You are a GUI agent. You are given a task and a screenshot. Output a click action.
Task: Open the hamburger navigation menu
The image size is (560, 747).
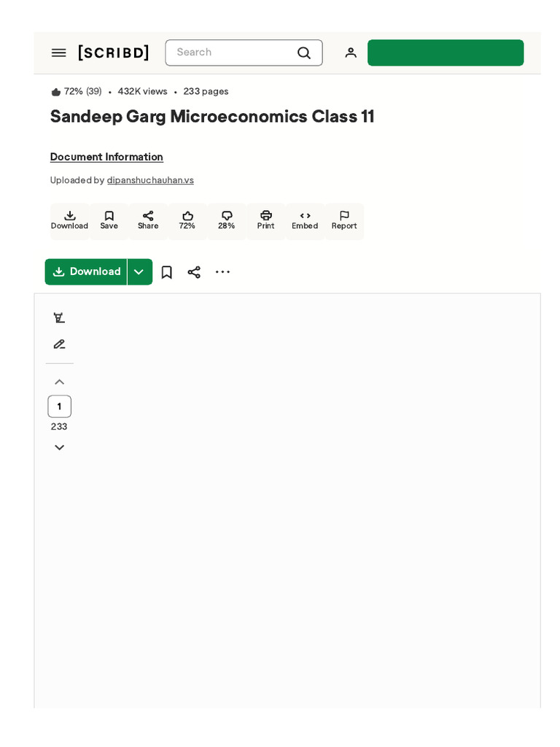tap(59, 53)
